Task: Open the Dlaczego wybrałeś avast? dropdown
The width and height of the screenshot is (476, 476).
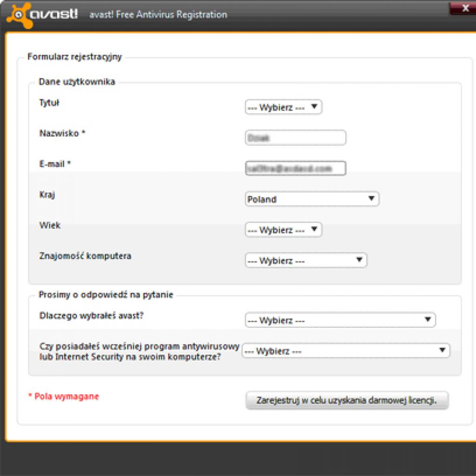Action: [x=340, y=320]
